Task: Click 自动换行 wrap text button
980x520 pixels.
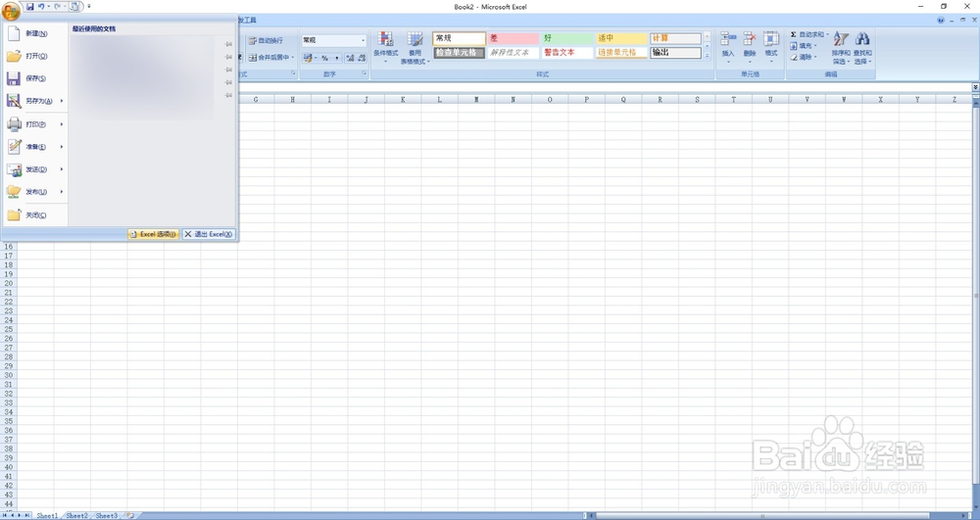Action: [x=266, y=40]
